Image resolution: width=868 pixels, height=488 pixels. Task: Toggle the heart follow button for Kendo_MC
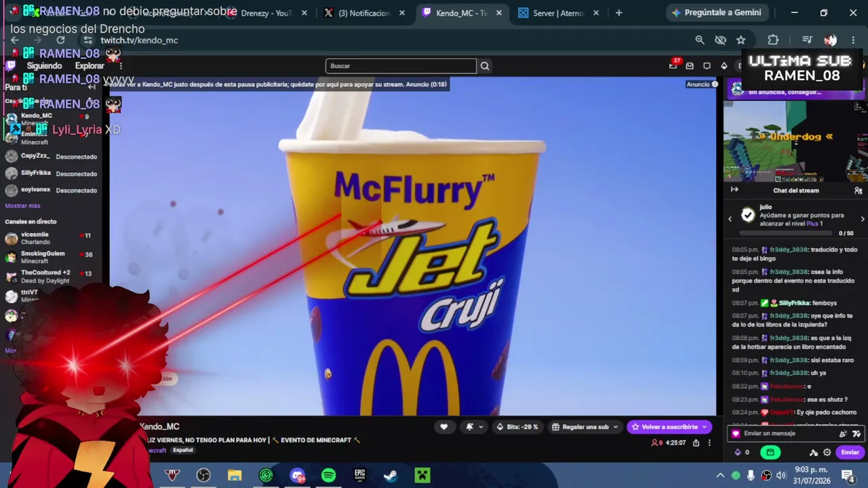[444, 427]
